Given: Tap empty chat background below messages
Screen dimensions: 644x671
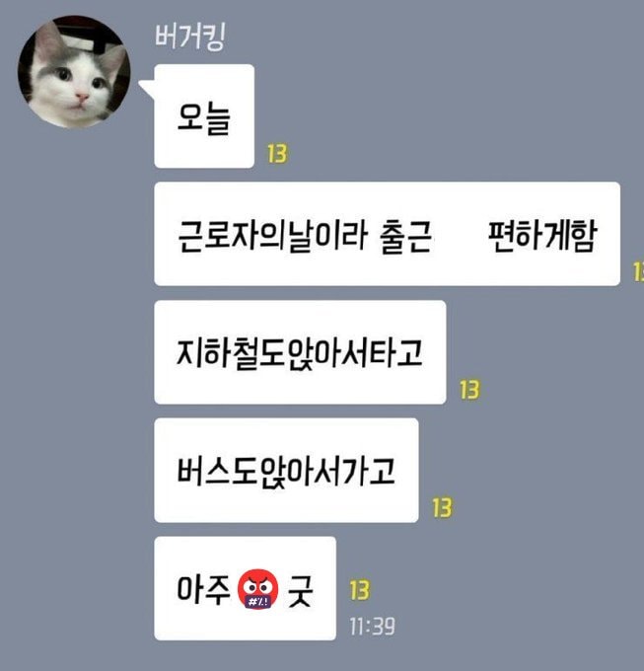Looking at the screenshot, I should [321, 657].
